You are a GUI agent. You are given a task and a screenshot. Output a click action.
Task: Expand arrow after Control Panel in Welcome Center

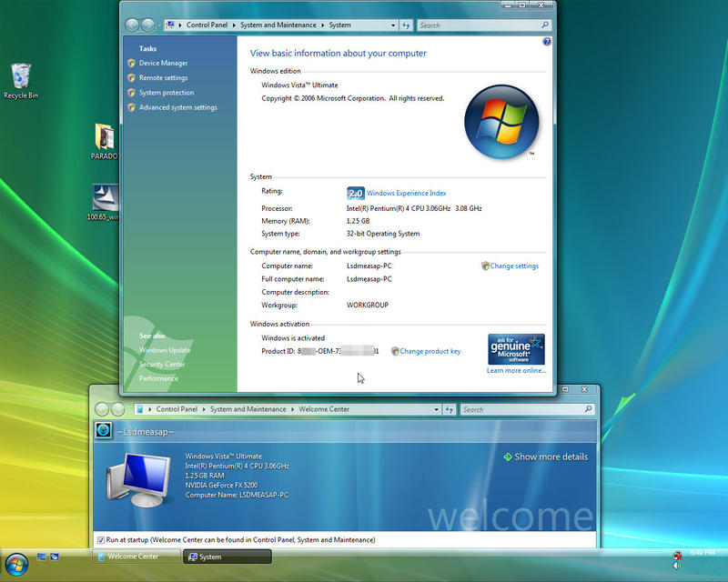(x=203, y=409)
